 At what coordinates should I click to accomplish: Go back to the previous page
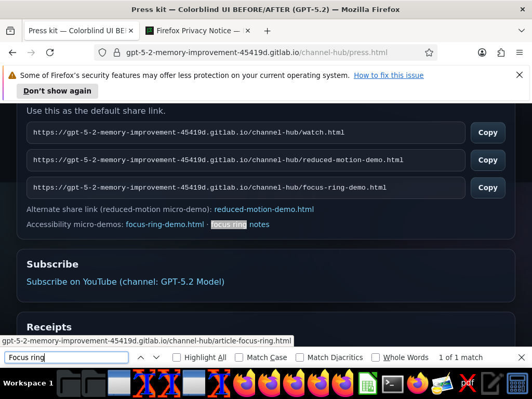coord(12,52)
